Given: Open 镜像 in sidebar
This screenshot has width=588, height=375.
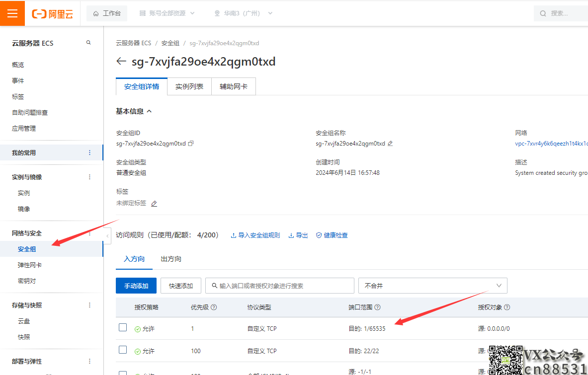Looking at the screenshot, I should (24, 209).
